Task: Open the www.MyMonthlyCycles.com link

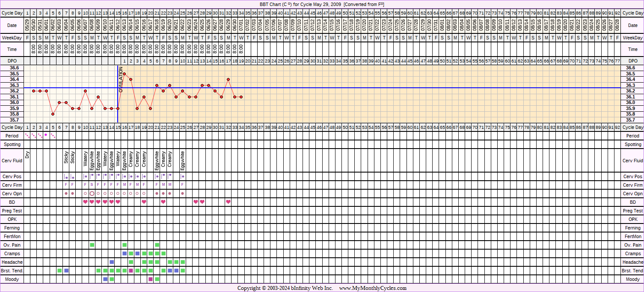Action: pyautogui.click(x=373, y=289)
